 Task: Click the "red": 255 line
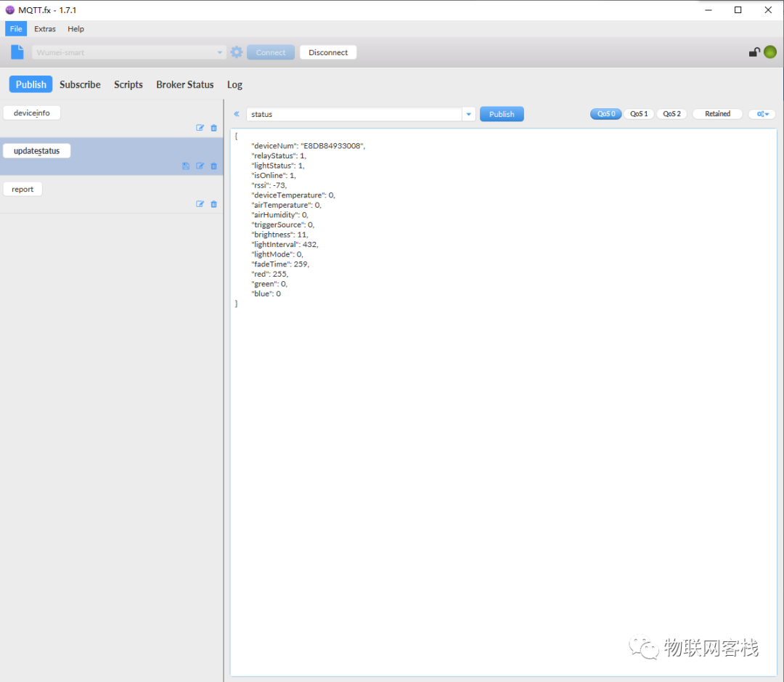click(269, 275)
